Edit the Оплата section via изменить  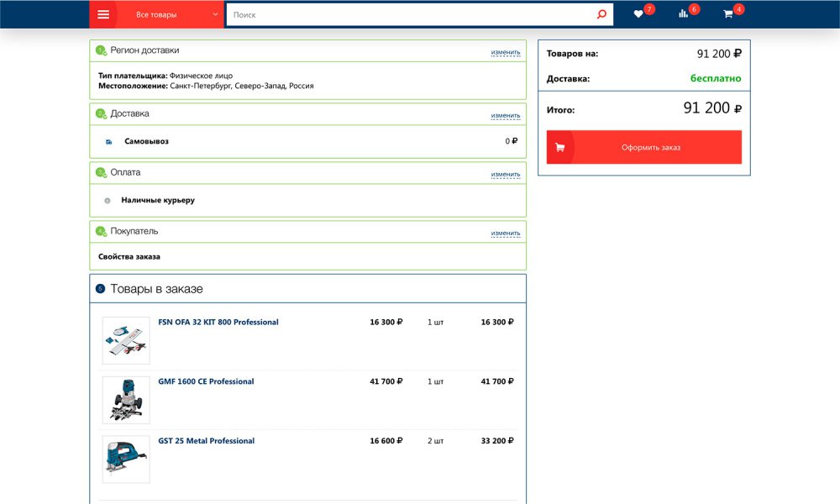(506, 174)
